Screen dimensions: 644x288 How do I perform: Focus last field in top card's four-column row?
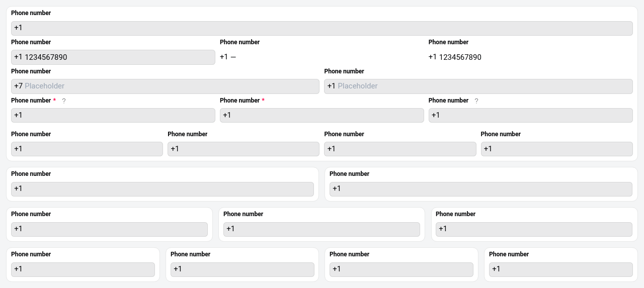[556, 149]
